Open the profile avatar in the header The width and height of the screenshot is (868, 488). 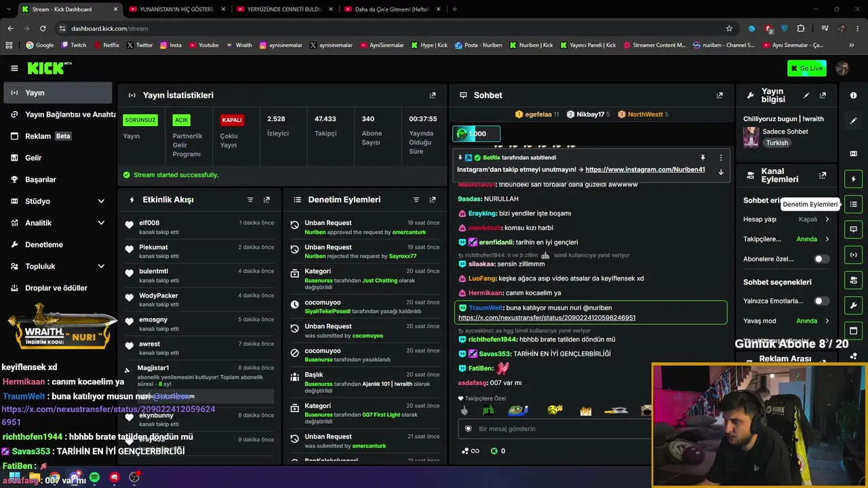click(843, 68)
